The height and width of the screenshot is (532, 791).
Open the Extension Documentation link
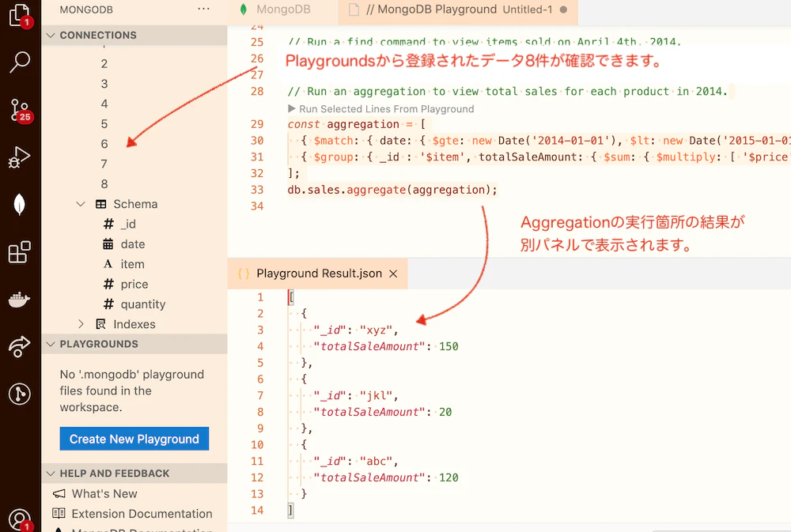(142, 513)
